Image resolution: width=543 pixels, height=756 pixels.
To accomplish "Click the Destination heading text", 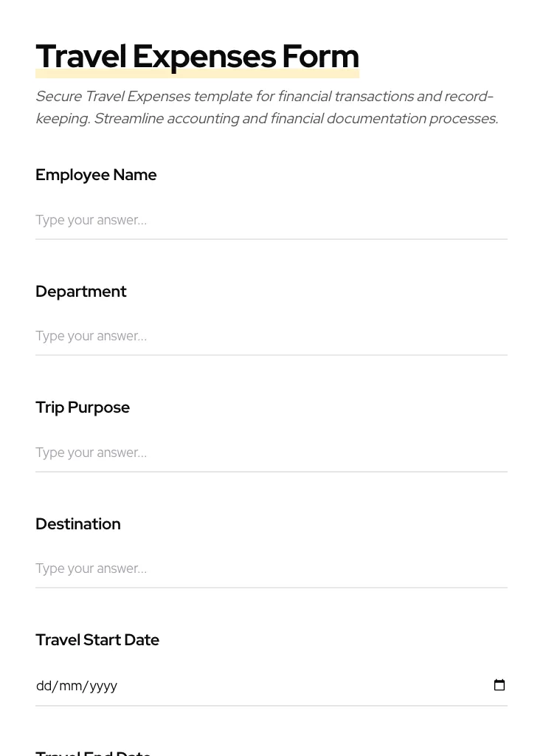I will click(78, 523).
